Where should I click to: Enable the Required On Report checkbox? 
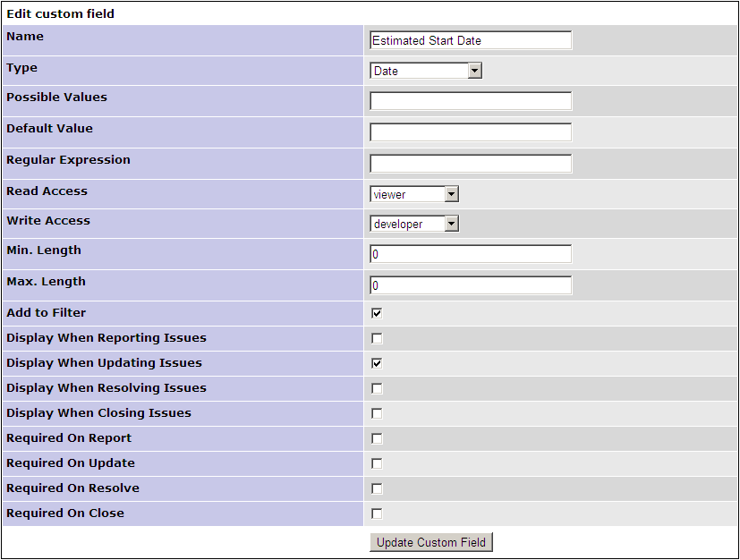[x=377, y=438]
